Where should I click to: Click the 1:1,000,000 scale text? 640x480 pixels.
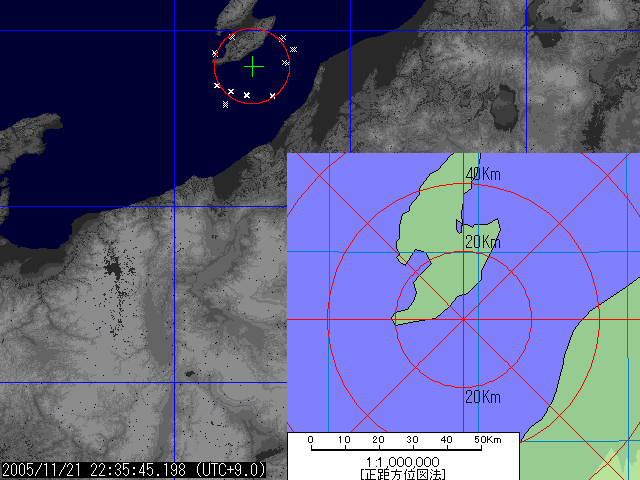tap(403, 463)
